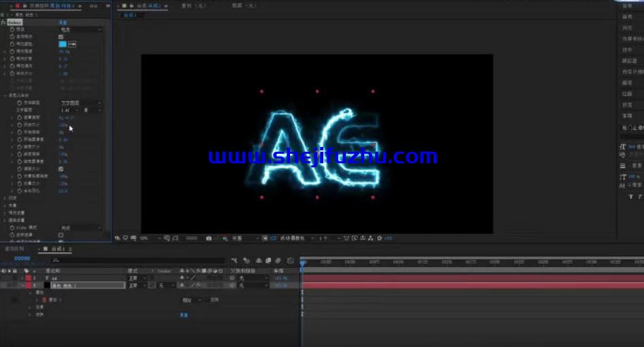
Task: Click the timeline layer search field
Action: (138, 261)
